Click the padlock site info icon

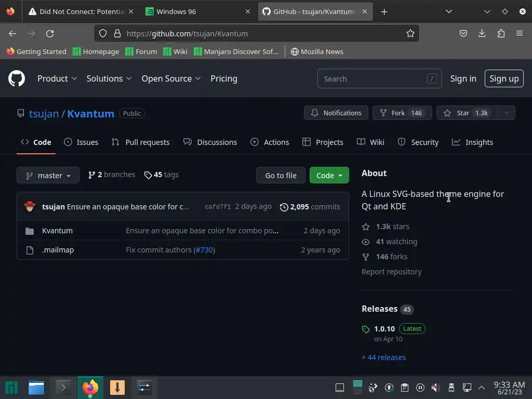coord(117,33)
